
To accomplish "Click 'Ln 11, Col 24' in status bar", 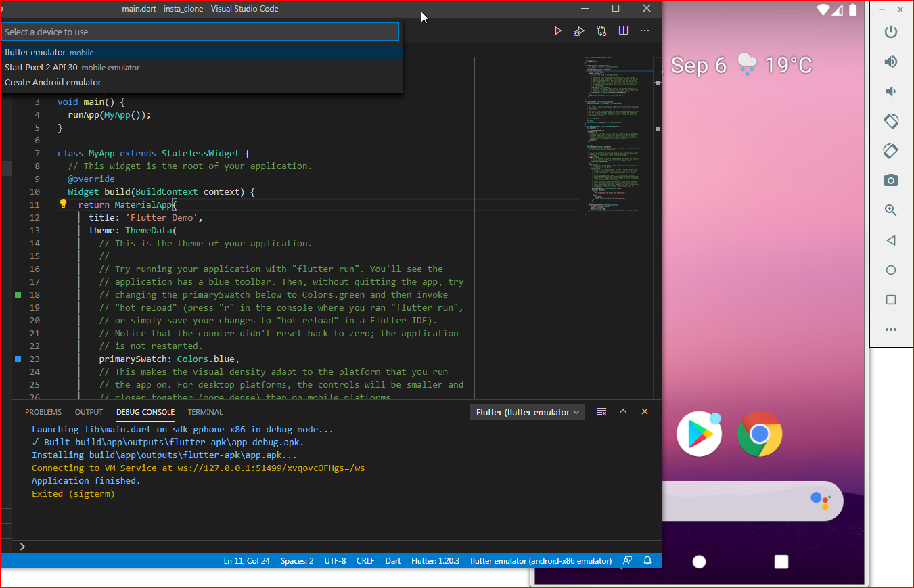I will (x=247, y=561).
